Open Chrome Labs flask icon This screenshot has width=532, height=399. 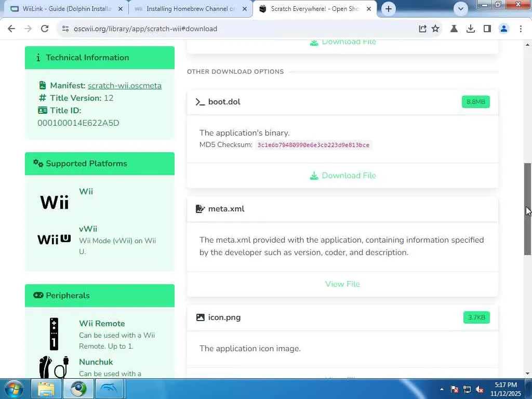pos(454,29)
